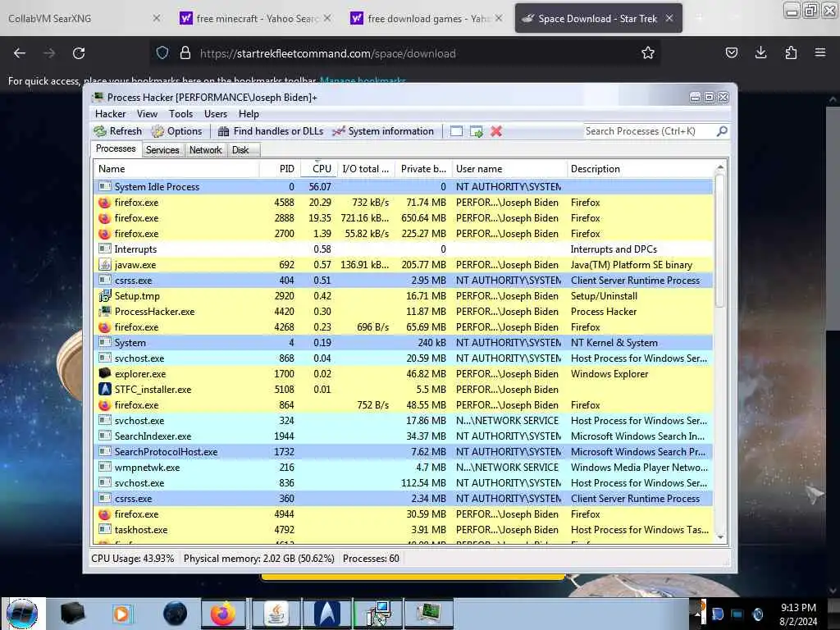Focus the Search Processes input field
Image resolution: width=840 pixels, height=630 pixels.
coord(649,131)
